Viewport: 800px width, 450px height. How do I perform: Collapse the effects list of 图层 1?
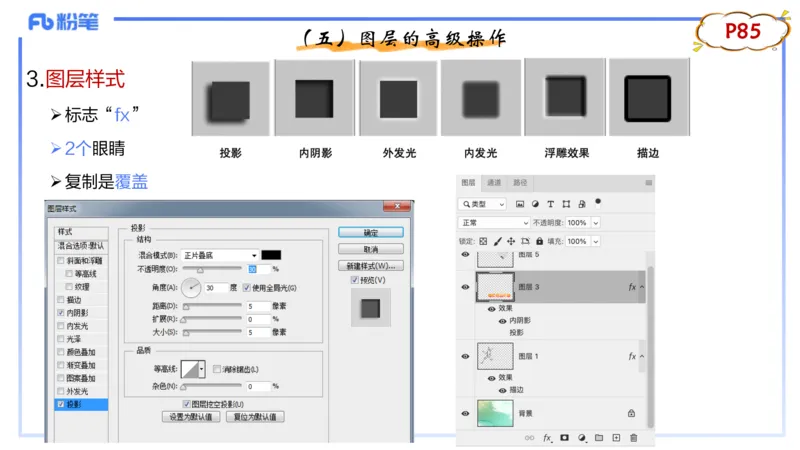click(642, 356)
